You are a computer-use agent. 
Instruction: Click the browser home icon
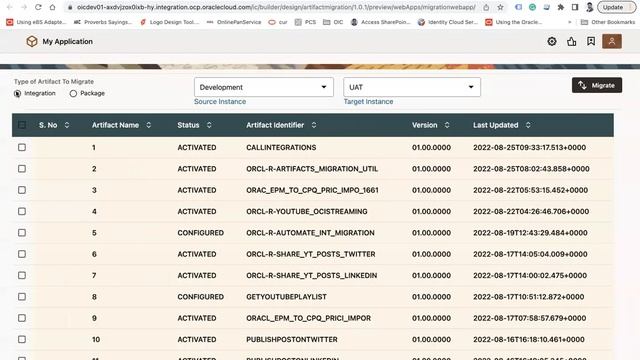52,7
